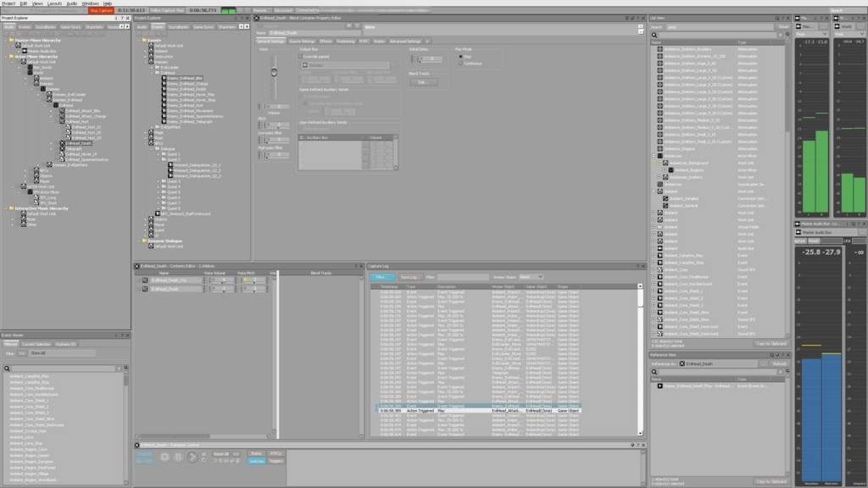The height and width of the screenshot is (488, 868).
Task: Toggle Follow Capture Time
Action: click(167, 10)
